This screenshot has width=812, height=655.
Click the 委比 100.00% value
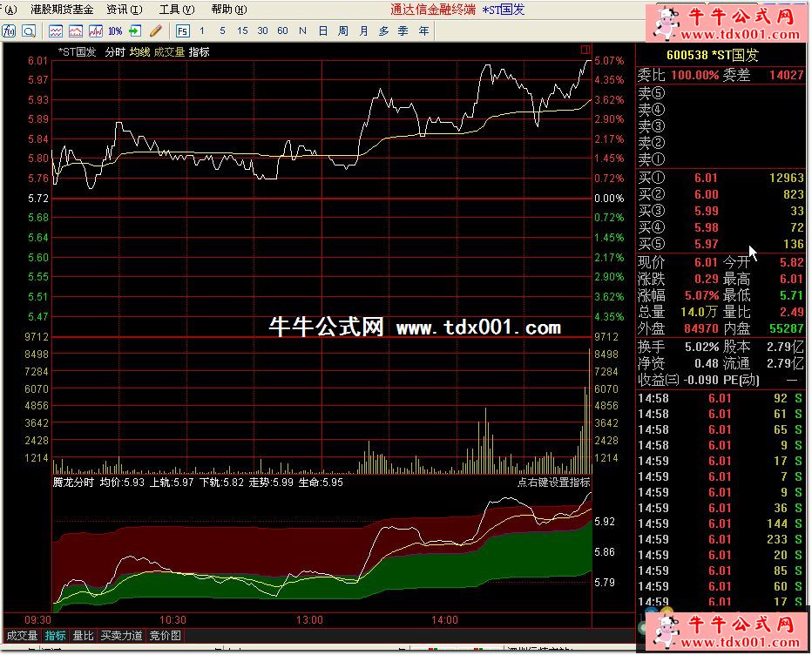point(695,75)
